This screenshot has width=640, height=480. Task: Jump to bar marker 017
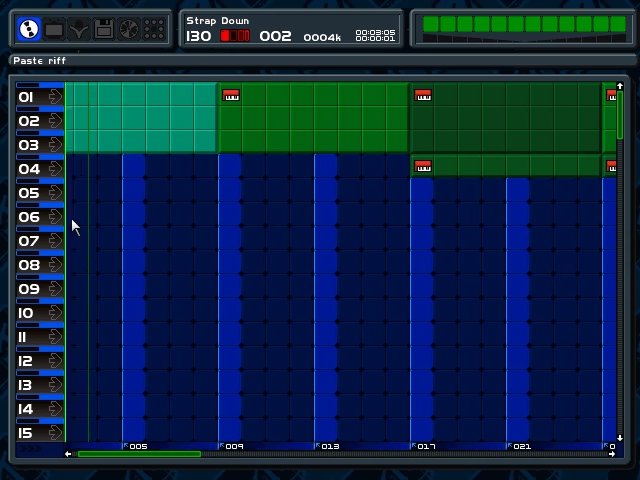tap(423, 446)
